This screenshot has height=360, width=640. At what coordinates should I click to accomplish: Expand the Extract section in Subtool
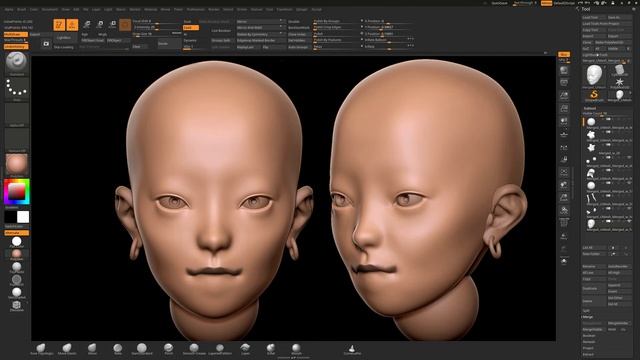588,354
